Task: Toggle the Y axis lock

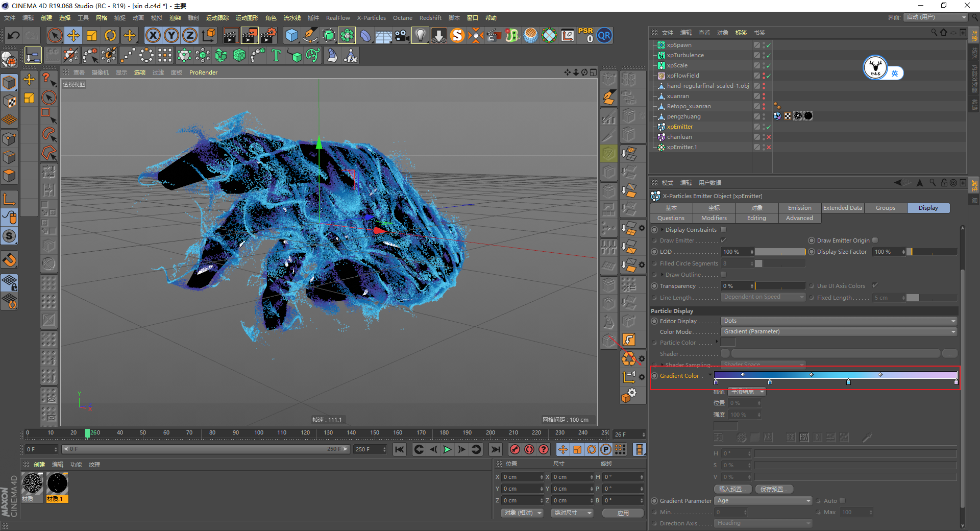Action: (x=171, y=35)
